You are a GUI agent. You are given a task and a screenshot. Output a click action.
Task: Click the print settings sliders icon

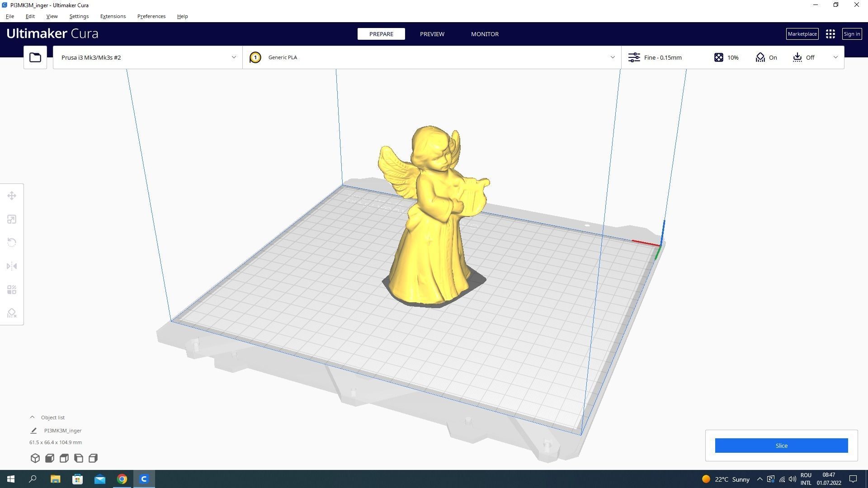tap(634, 57)
